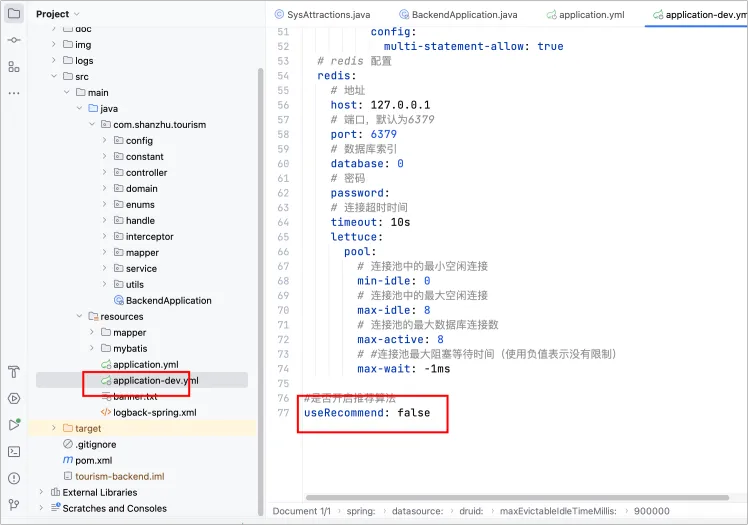The height and width of the screenshot is (525, 748).
Task: Collapse the resources folder
Action: point(79,317)
